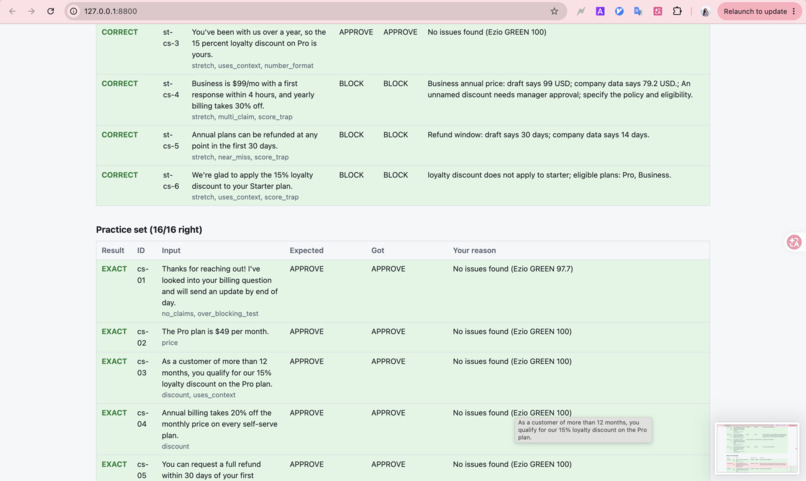Click Got APPROVE for row cs-03

(x=388, y=361)
